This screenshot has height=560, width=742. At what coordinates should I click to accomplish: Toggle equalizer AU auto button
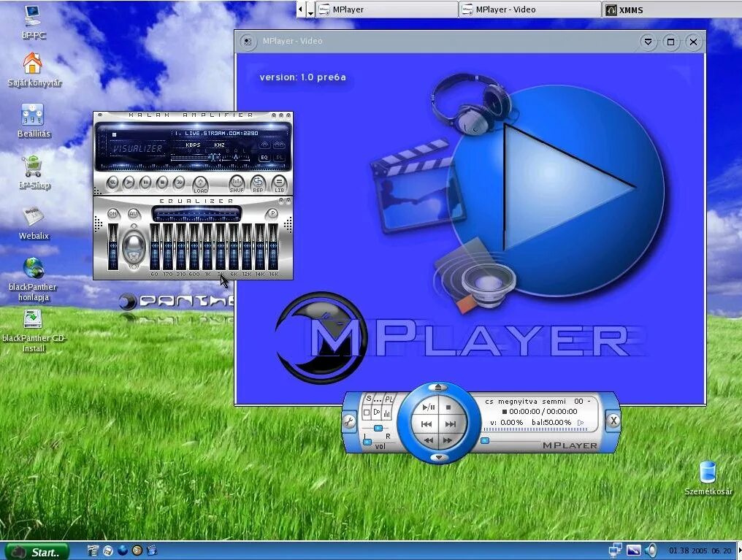134,214
